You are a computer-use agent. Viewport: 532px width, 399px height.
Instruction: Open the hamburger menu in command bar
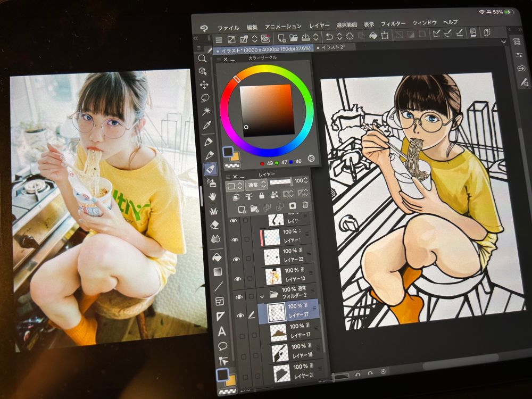pyautogui.click(x=219, y=40)
